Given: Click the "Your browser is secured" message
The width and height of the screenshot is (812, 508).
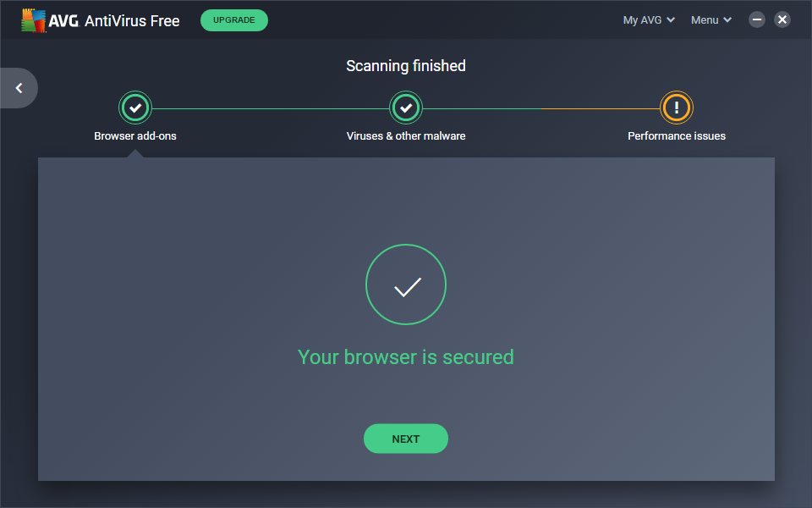Looking at the screenshot, I should click(x=406, y=357).
